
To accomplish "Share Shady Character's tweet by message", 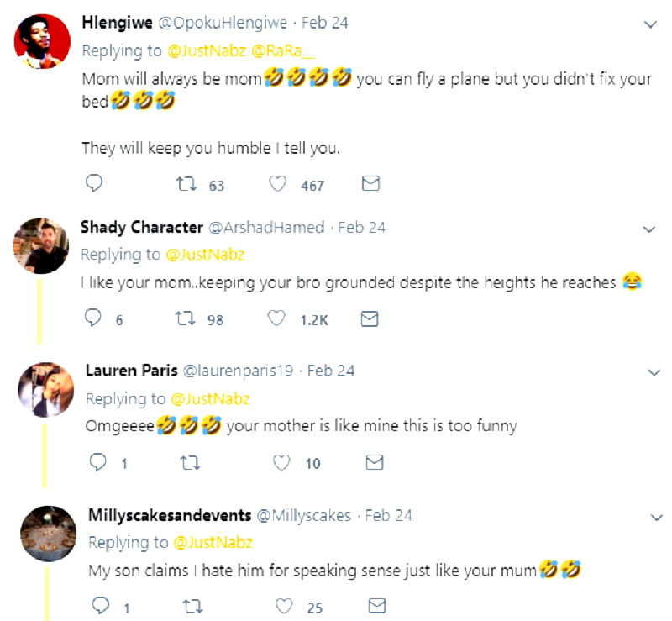I will coord(369,318).
